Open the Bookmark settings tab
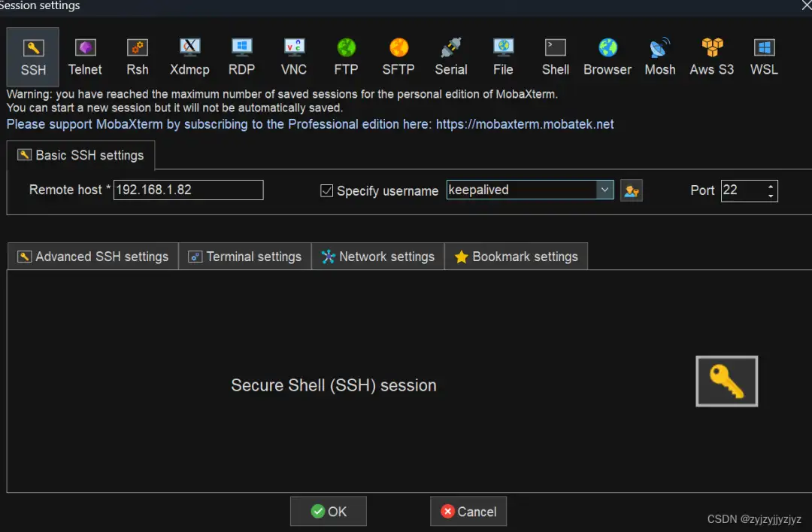 (517, 257)
